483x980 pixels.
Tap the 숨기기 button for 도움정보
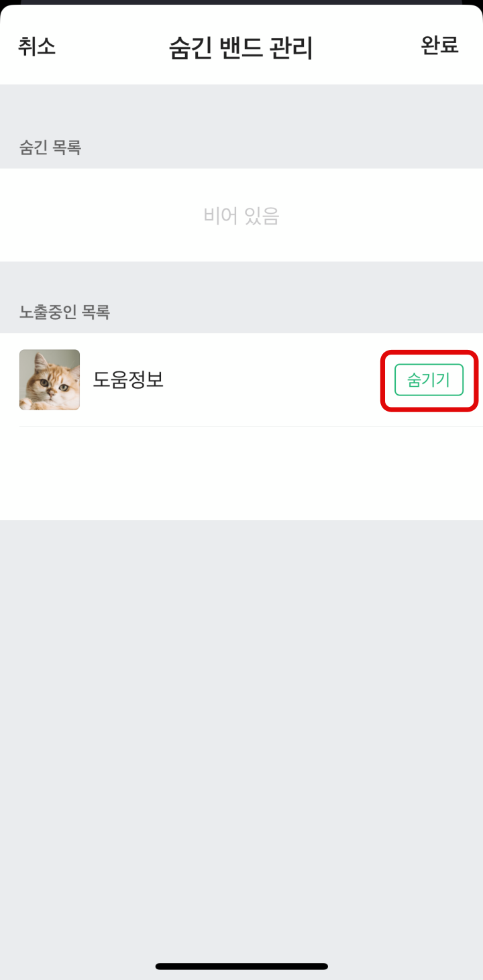429,380
